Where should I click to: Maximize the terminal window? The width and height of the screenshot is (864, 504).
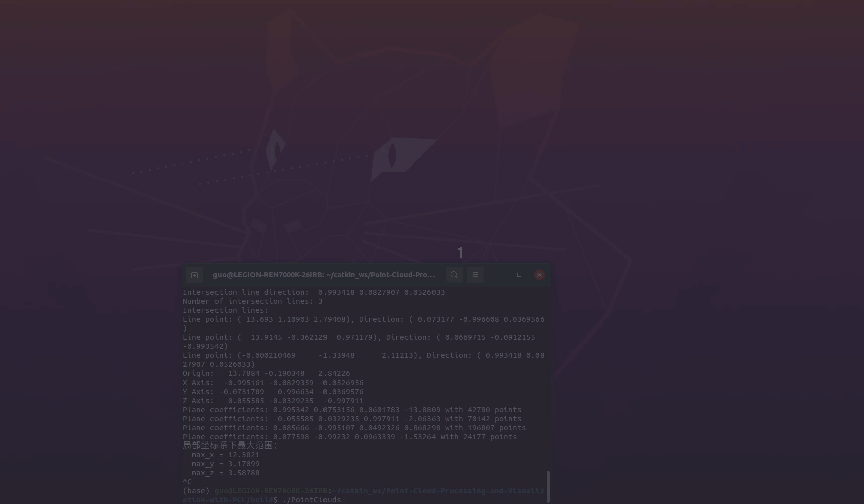pyautogui.click(x=519, y=275)
